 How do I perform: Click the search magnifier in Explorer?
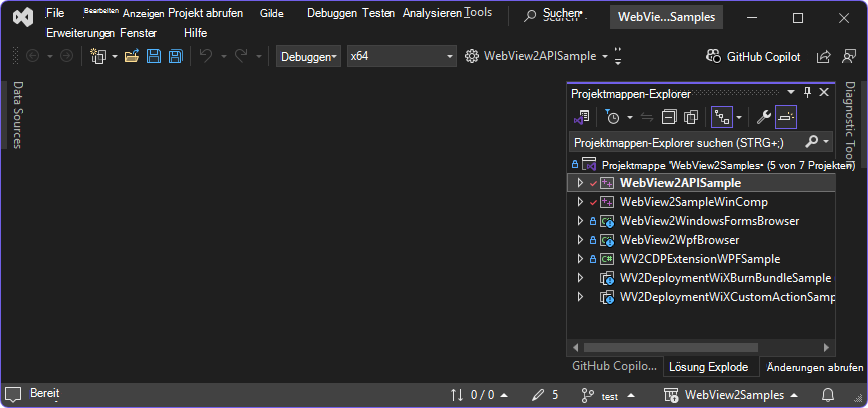812,142
